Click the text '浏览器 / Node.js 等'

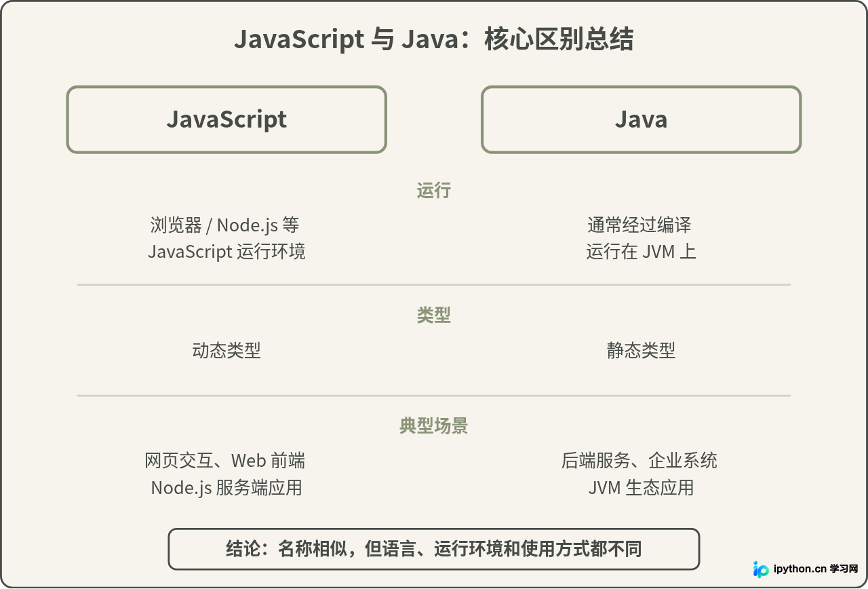point(225,225)
